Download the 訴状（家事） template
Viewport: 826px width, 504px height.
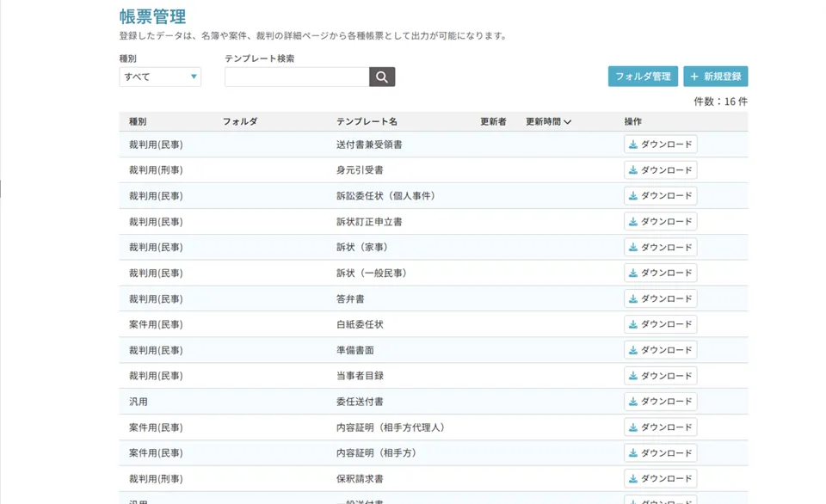[x=661, y=247]
